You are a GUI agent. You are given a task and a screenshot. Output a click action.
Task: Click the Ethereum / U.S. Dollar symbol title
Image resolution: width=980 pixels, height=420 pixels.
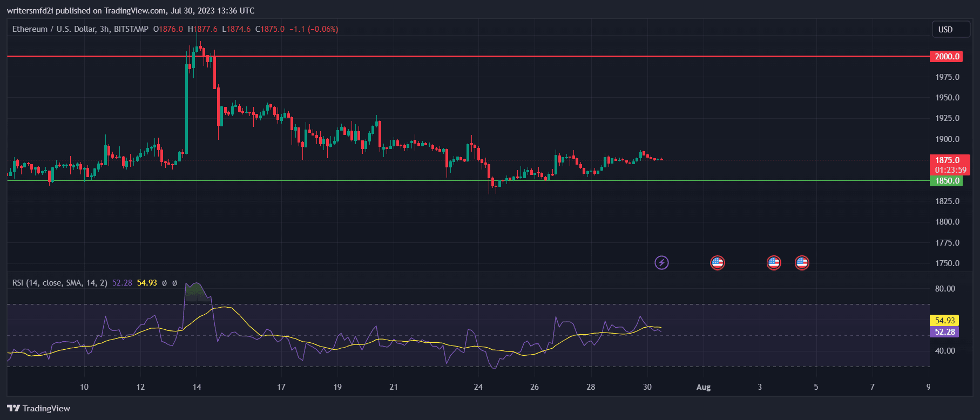pyautogui.click(x=80, y=29)
